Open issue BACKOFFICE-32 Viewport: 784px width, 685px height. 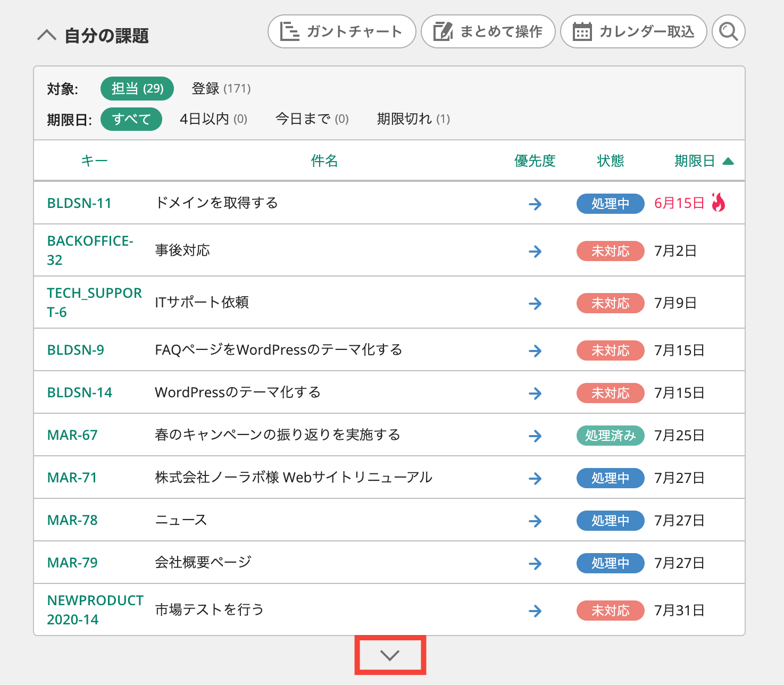point(90,250)
